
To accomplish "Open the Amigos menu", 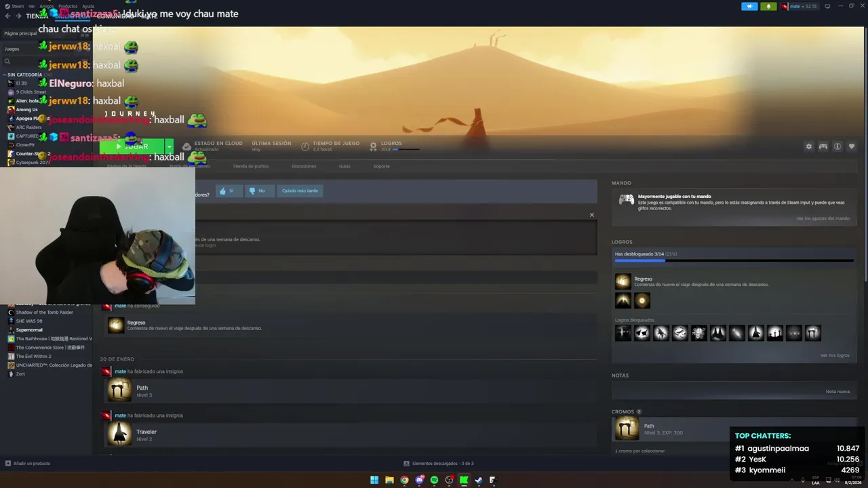I will coord(46,6).
